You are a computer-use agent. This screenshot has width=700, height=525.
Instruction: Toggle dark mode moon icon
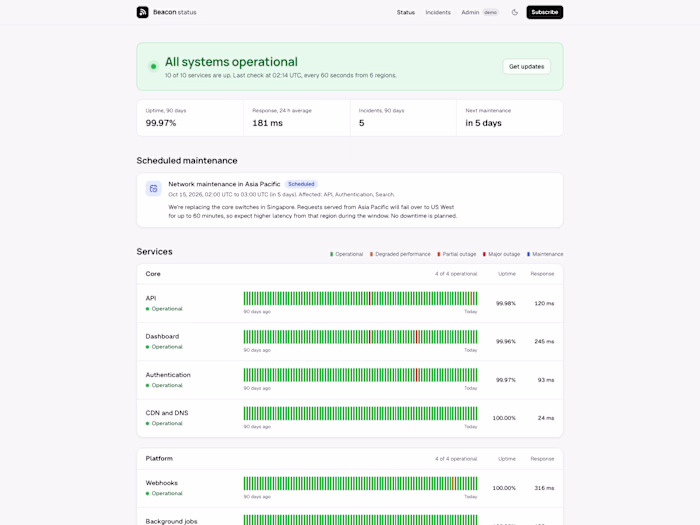(x=515, y=12)
